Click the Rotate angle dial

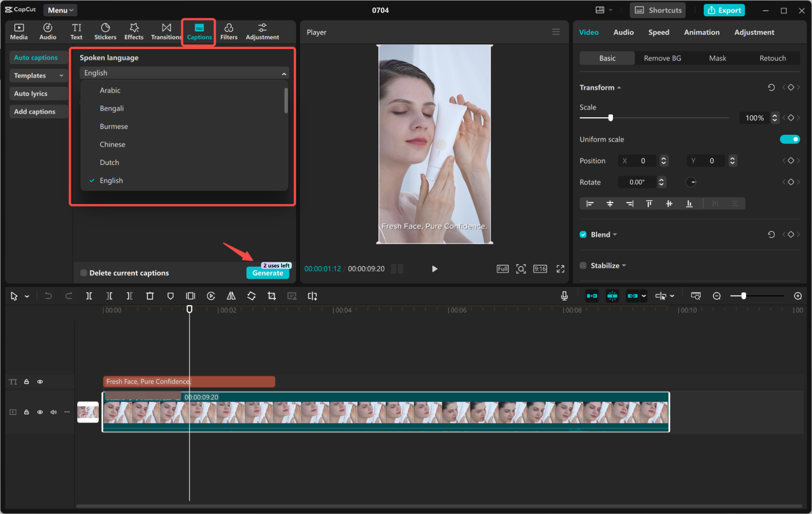pyautogui.click(x=691, y=182)
